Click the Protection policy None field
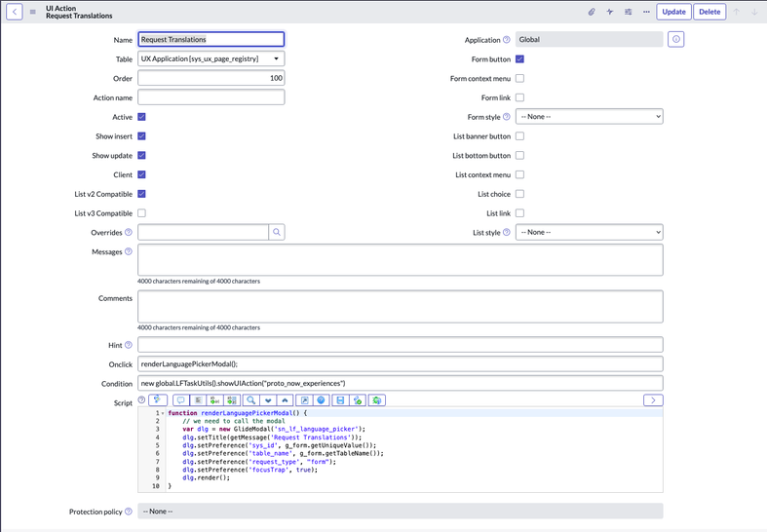The height and width of the screenshot is (532, 767). coord(401,512)
